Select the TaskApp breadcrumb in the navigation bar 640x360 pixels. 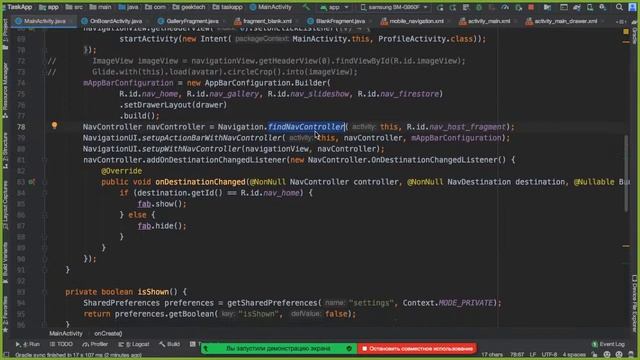[19, 7]
